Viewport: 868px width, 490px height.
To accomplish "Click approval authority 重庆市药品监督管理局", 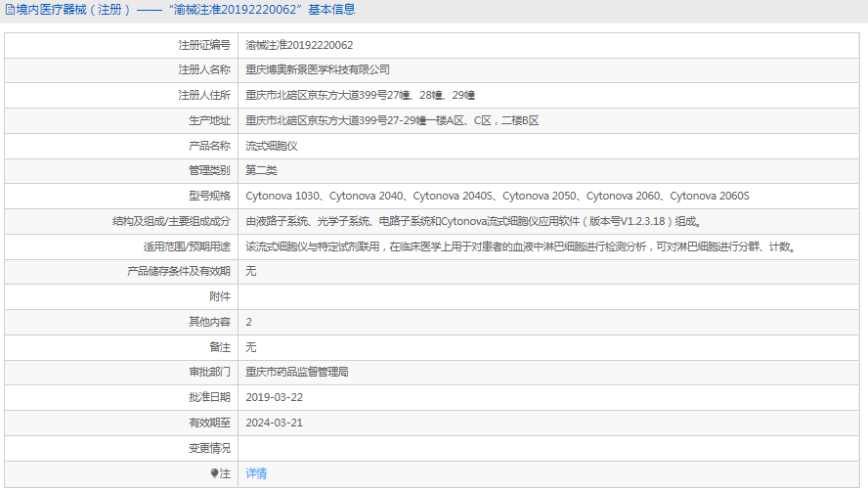I will 297,373.
